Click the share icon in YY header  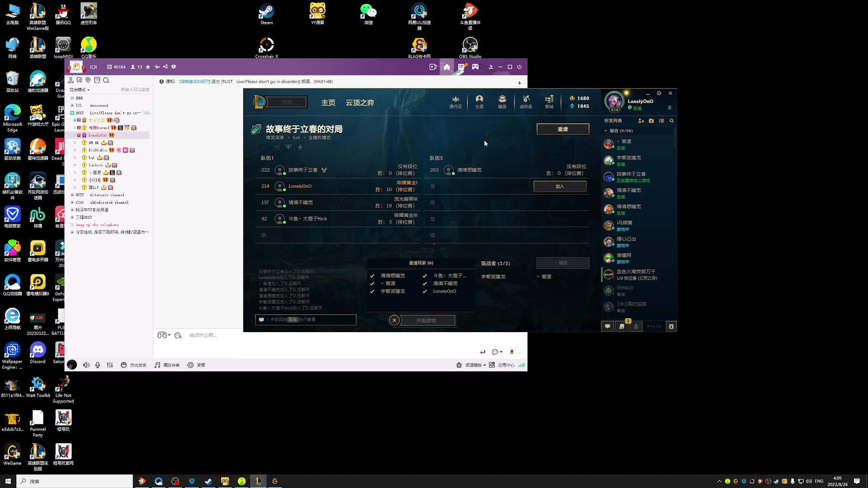coord(165,67)
